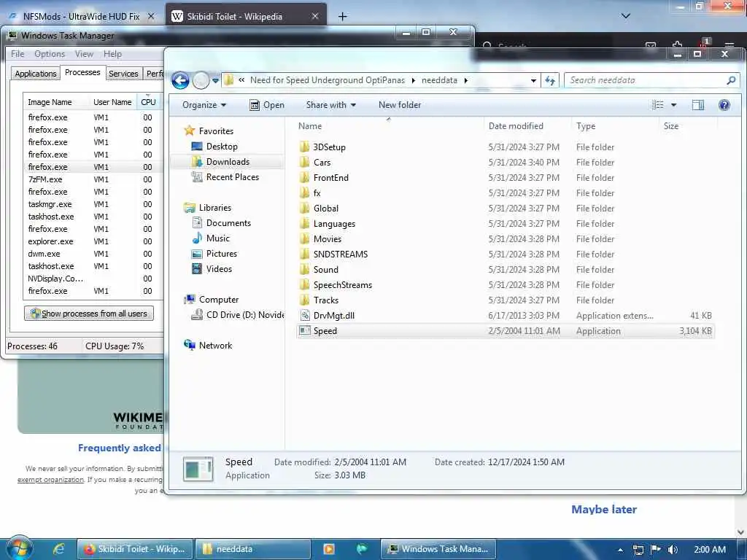Image resolution: width=747 pixels, height=560 pixels.
Task: Switch to Applications tab in Task Manager
Action: [x=36, y=74]
